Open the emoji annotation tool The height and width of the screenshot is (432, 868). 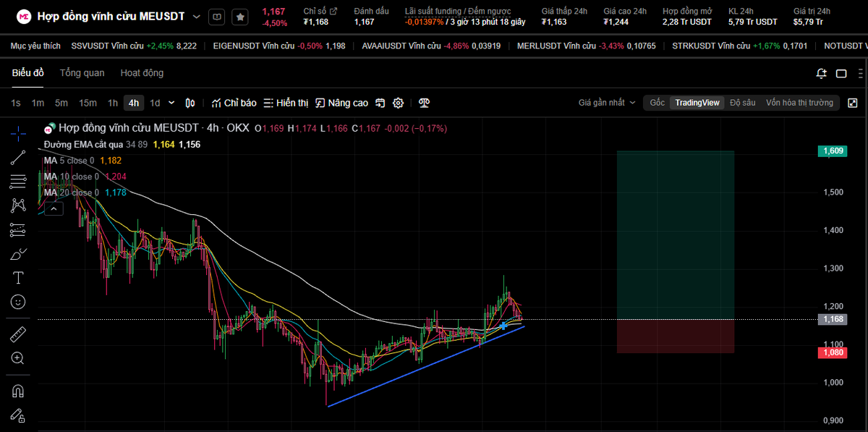[x=17, y=302]
